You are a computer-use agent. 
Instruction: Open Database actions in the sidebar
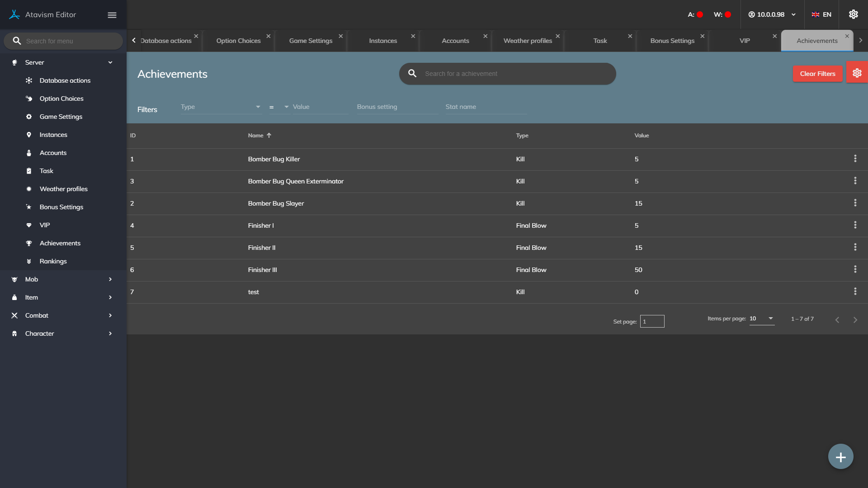[65, 80]
